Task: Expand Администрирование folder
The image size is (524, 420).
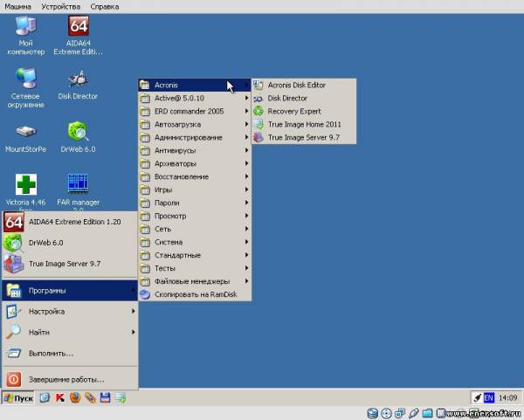Action: (x=195, y=137)
